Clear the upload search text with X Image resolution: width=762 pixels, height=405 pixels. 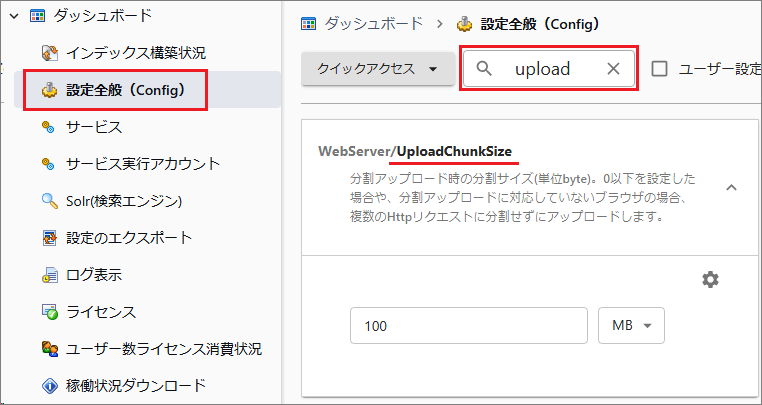click(614, 69)
